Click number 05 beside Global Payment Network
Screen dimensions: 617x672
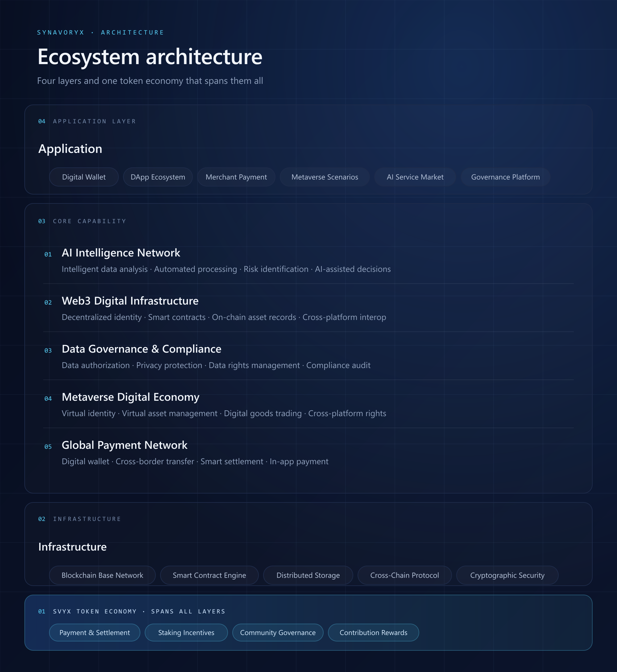click(x=48, y=447)
